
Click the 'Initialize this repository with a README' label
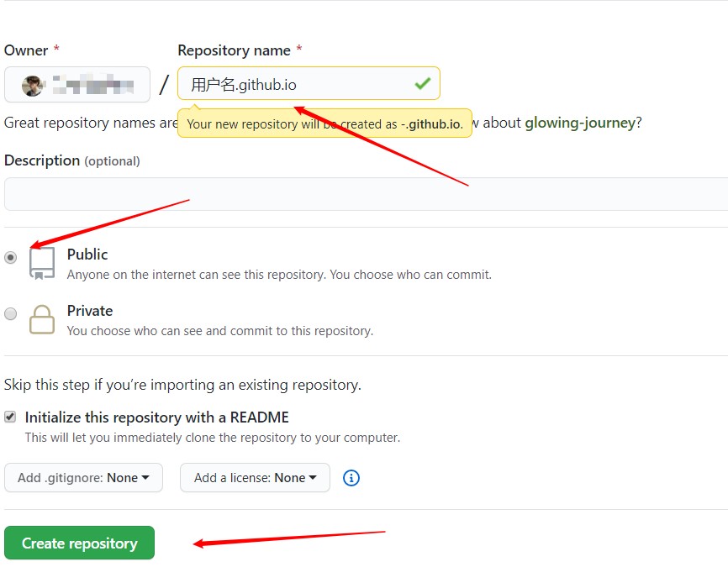[157, 417]
